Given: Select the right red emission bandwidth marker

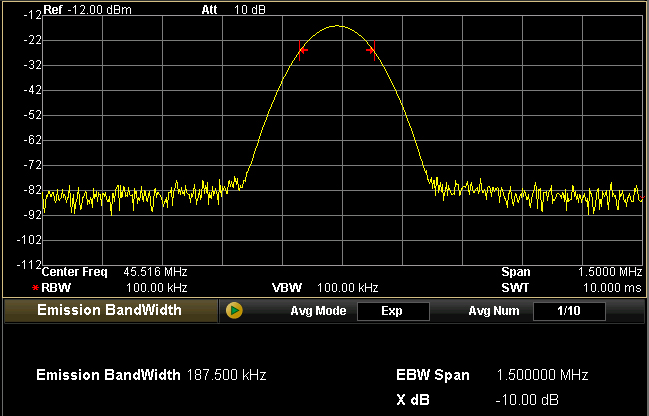Looking at the screenshot, I should pyautogui.click(x=372, y=50).
